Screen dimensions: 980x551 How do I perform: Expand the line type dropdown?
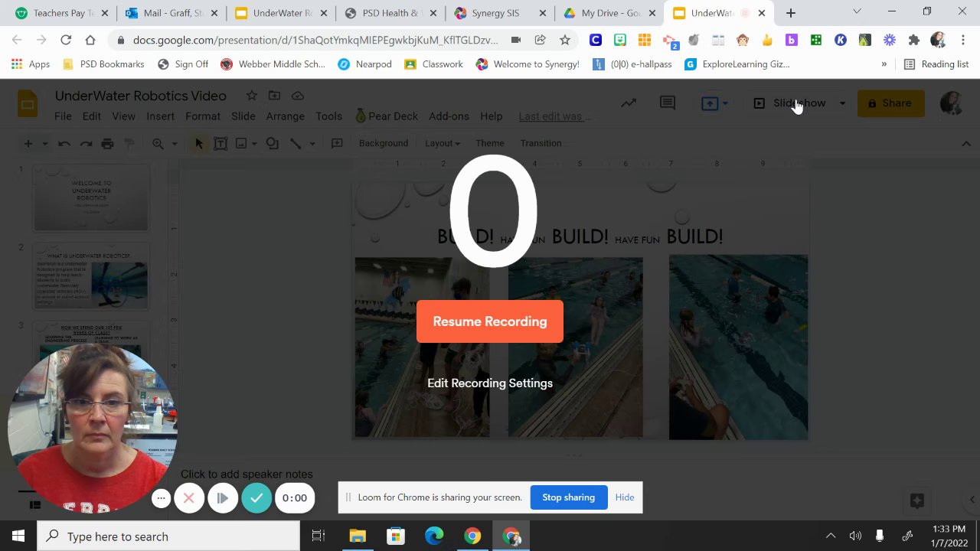click(312, 143)
